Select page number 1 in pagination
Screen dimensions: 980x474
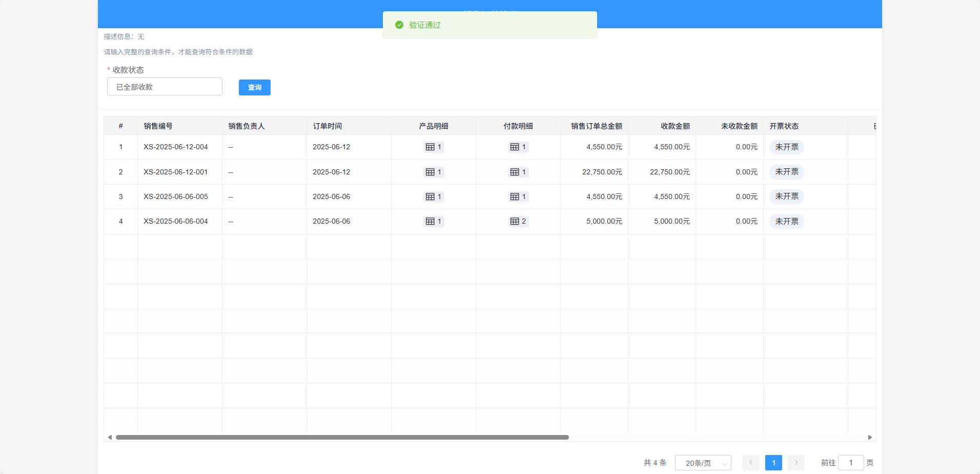click(773, 463)
